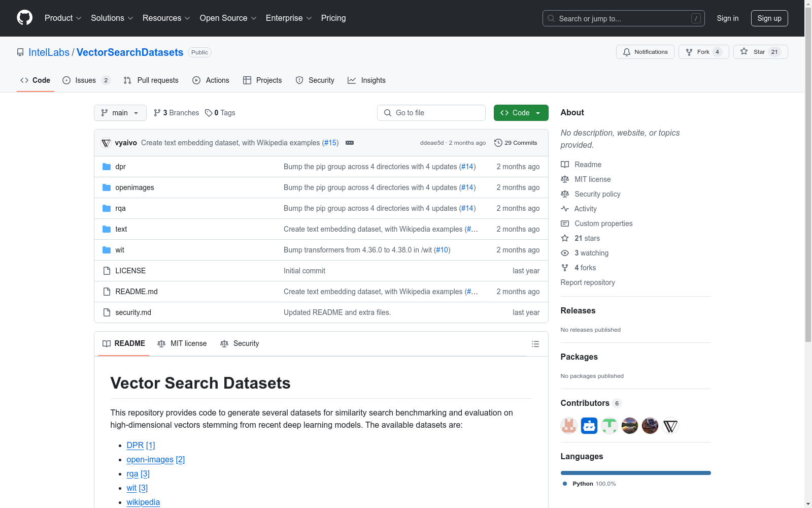Expand the Solutions menu
The image size is (812, 508).
[112, 18]
